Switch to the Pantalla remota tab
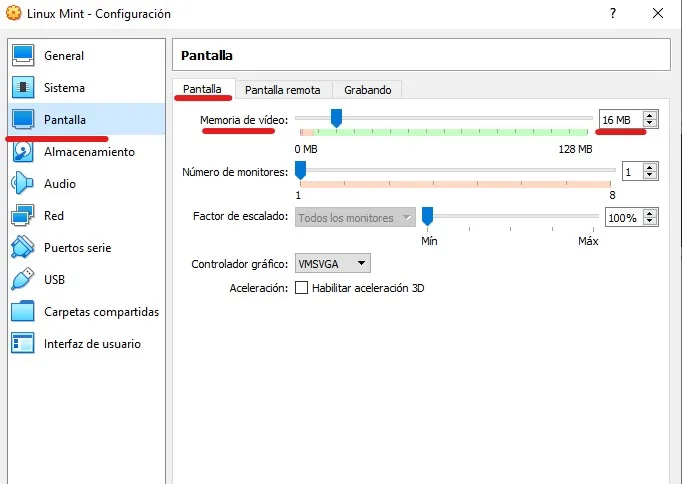This screenshot has height=484, width=682. coord(284,90)
